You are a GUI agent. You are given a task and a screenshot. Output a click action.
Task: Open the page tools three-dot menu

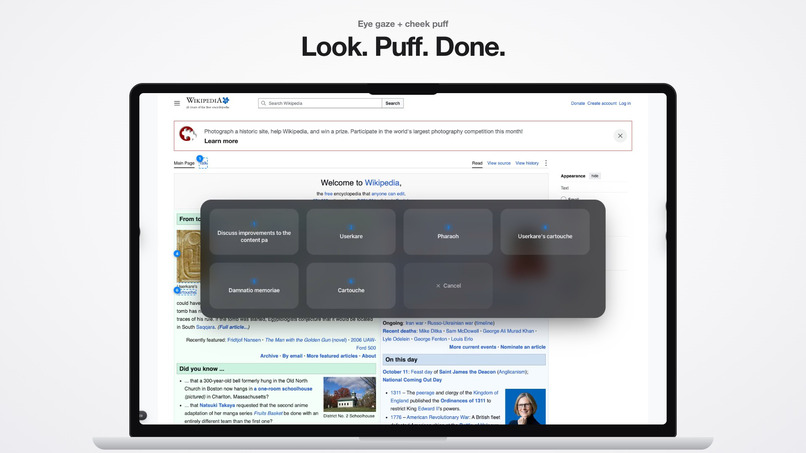tap(546, 163)
